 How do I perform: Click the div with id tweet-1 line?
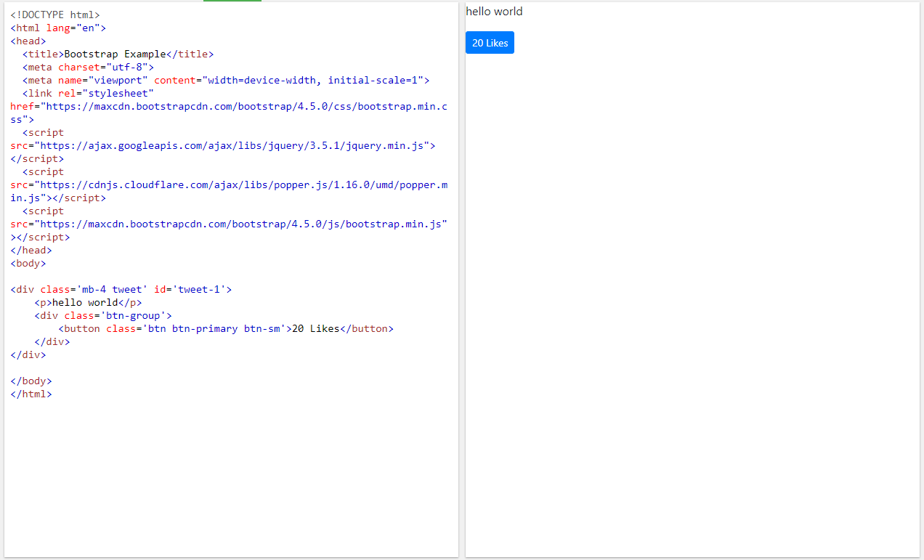coord(121,289)
